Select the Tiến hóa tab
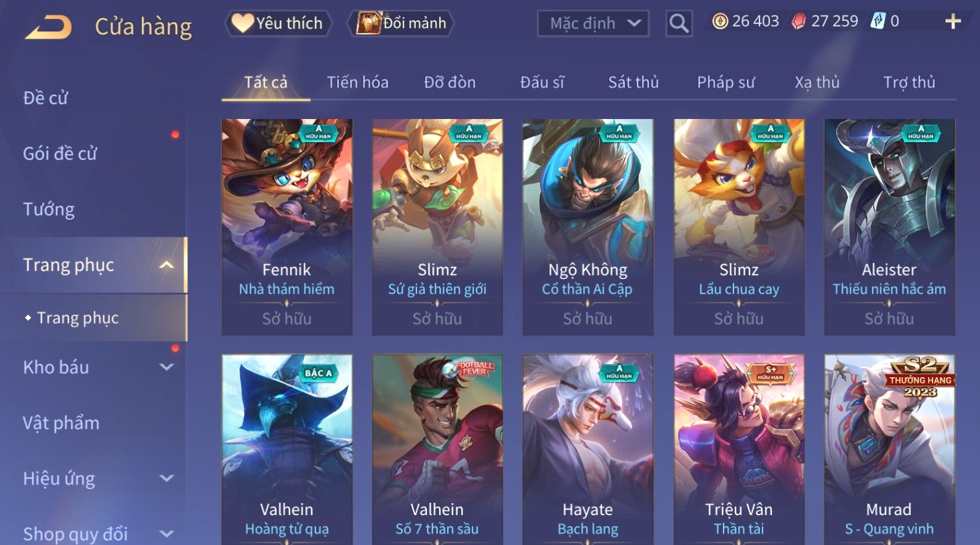Image resolution: width=980 pixels, height=545 pixels. pyautogui.click(x=357, y=83)
